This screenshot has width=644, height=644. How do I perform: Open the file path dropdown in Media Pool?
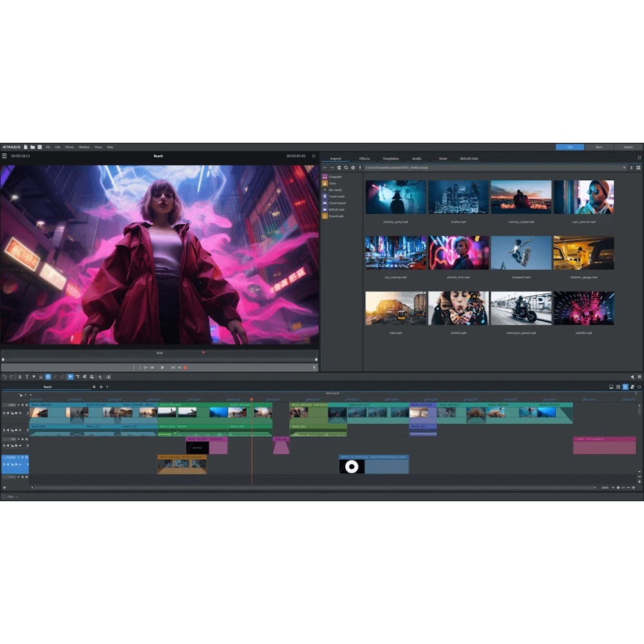click(624, 167)
